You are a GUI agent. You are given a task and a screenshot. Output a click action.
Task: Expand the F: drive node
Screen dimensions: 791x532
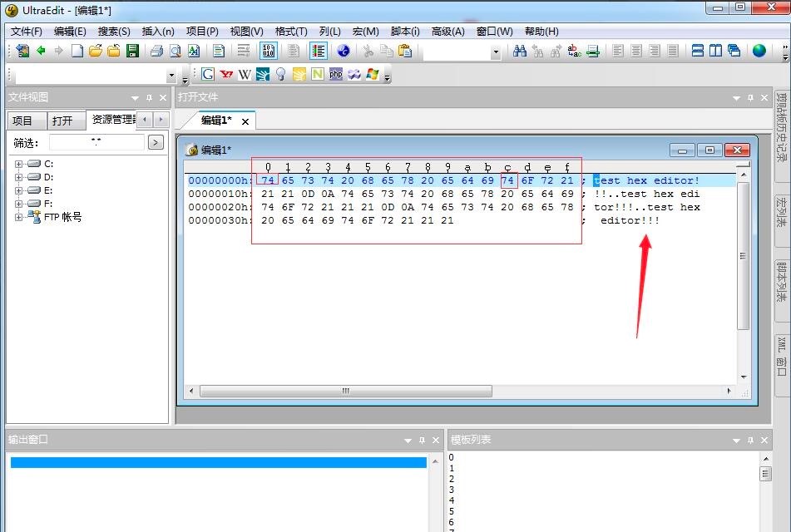coord(18,204)
